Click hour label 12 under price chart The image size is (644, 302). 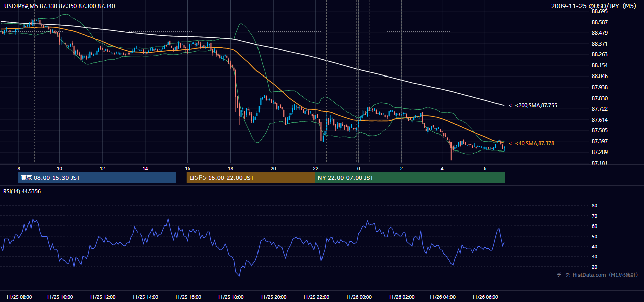[102, 168]
